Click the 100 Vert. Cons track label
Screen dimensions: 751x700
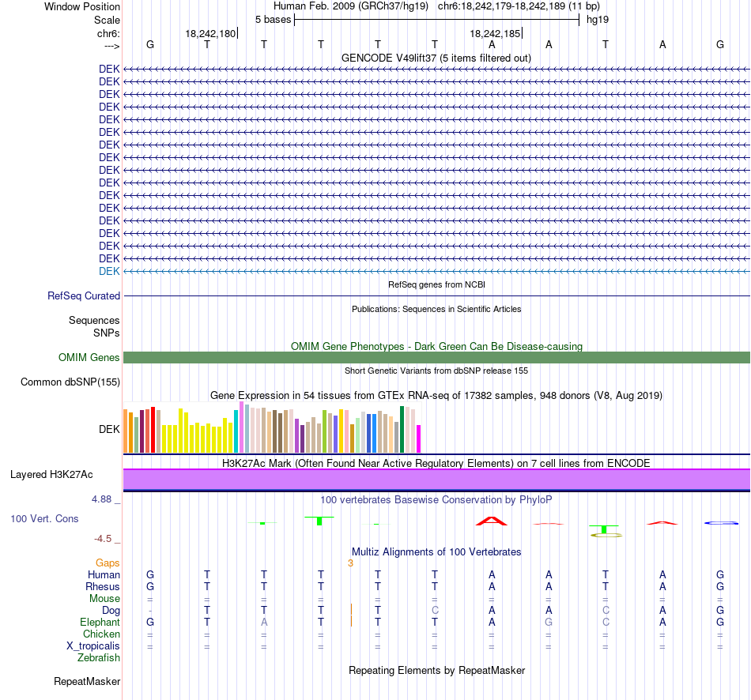tap(44, 518)
